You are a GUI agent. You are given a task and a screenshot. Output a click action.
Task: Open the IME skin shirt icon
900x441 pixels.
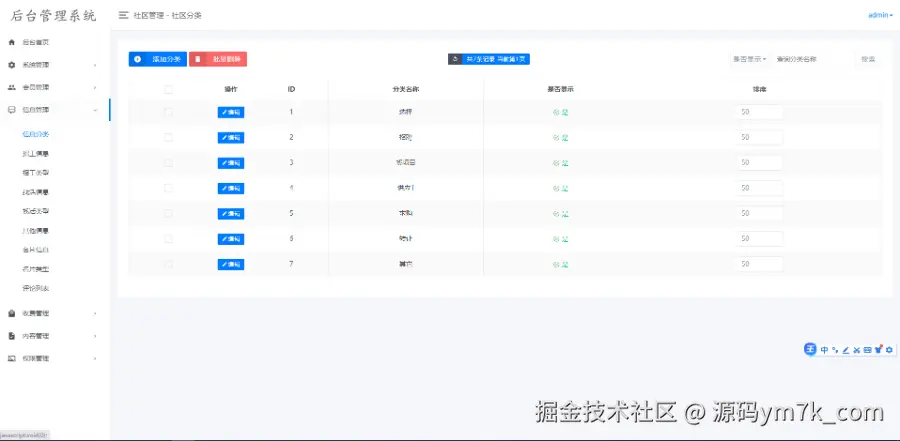pyautogui.click(x=878, y=349)
